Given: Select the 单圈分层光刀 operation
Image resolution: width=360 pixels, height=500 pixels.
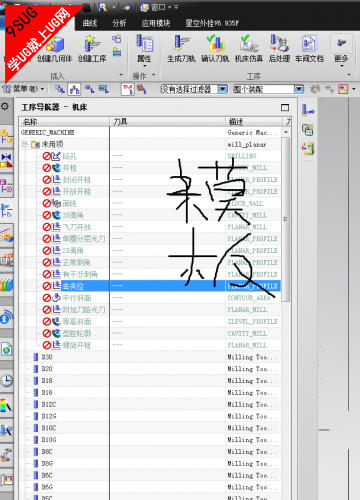Looking at the screenshot, I should [x=84, y=239].
